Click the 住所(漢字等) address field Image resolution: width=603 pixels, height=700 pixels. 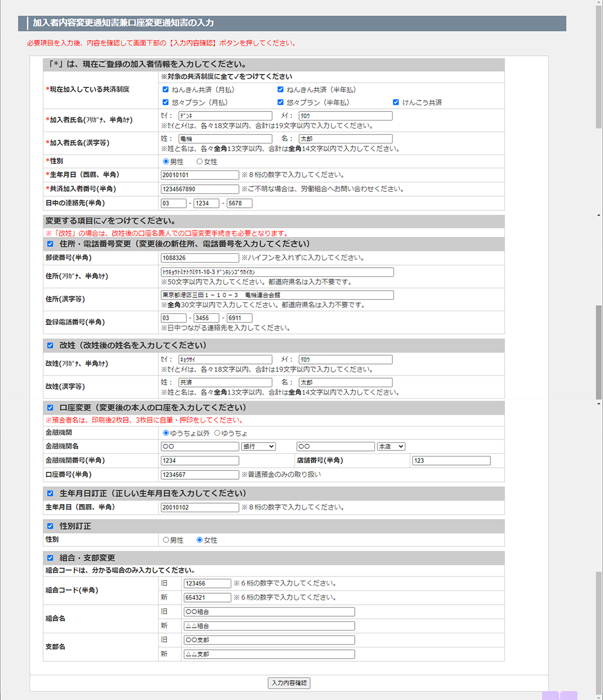277,295
